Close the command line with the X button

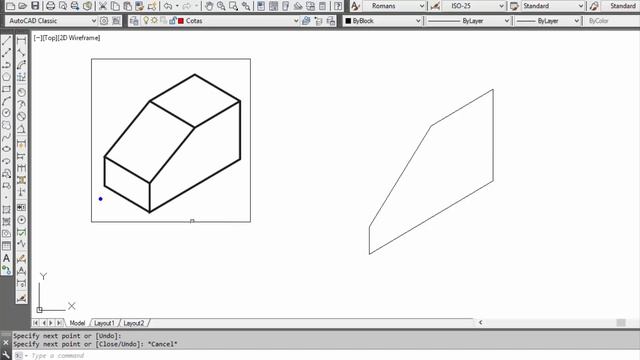6,342
